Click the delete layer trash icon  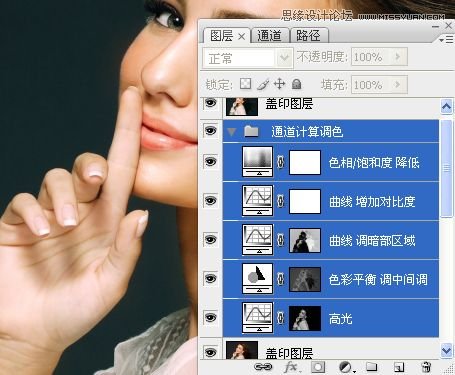tap(426, 367)
